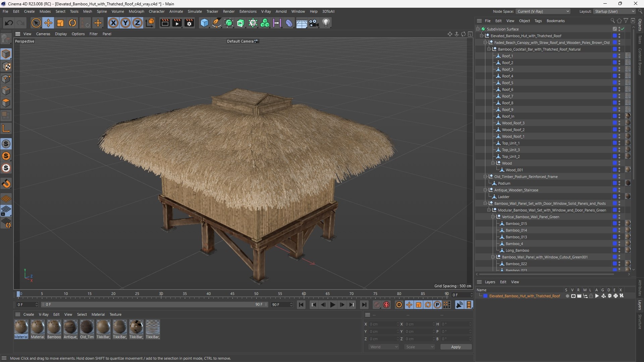This screenshot has width=644, height=362.
Task: Open the MoGraph menu
Action: point(136,11)
